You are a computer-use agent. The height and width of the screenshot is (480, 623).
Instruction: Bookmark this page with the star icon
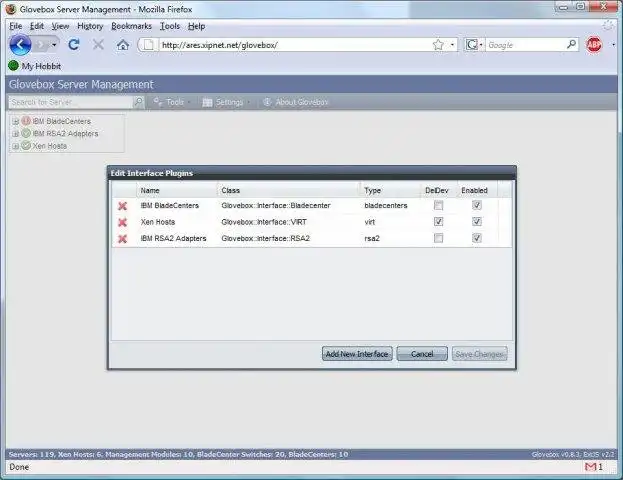point(438,45)
